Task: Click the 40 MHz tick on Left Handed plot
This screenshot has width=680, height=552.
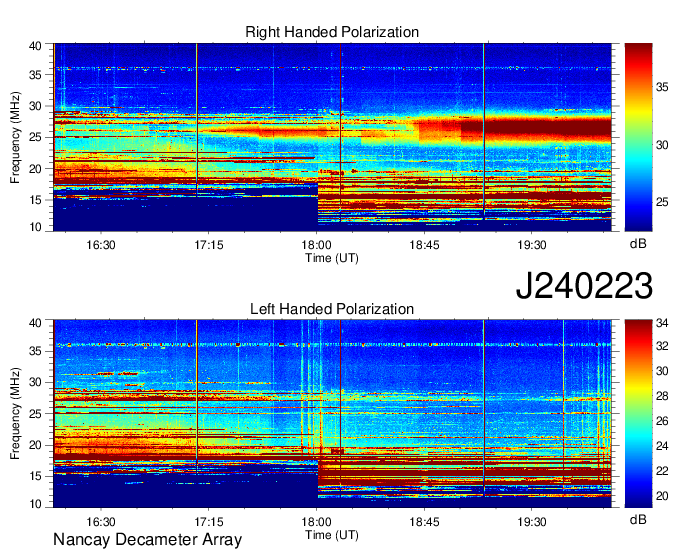Action: (36, 322)
